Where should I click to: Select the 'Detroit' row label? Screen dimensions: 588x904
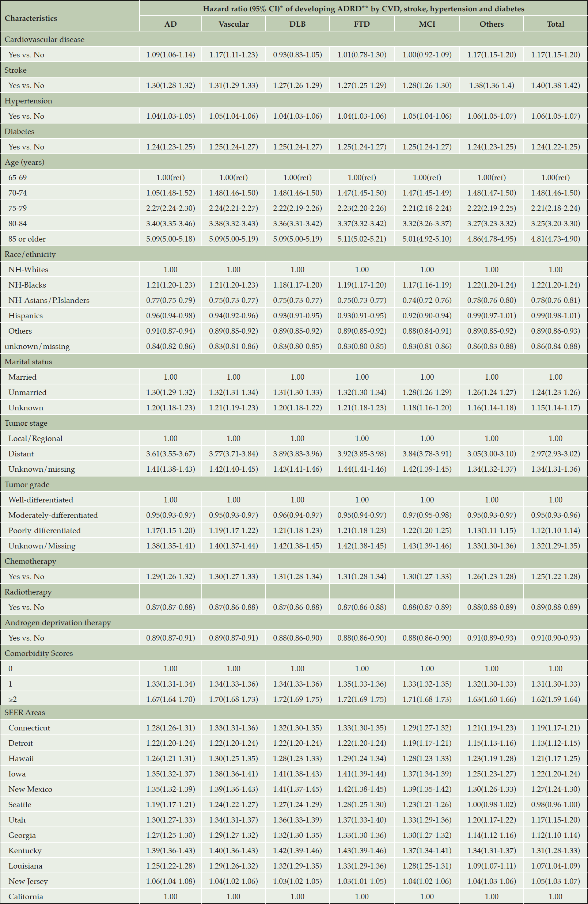click(20, 743)
